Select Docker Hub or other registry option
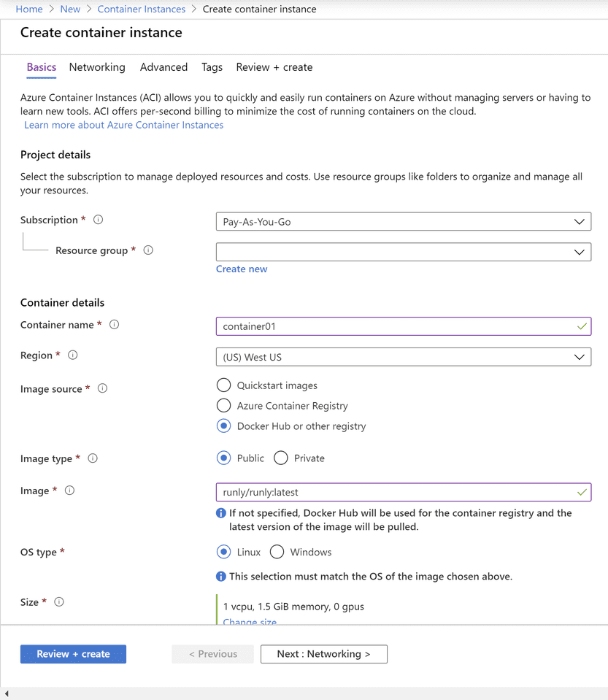Image resolution: width=608 pixels, height=700 pixels. tap(223, 426)
